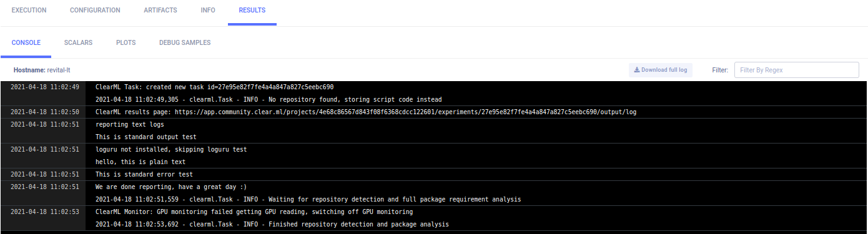Click the ClearML results page URL
868x234 pixels.
coord(405,112)
